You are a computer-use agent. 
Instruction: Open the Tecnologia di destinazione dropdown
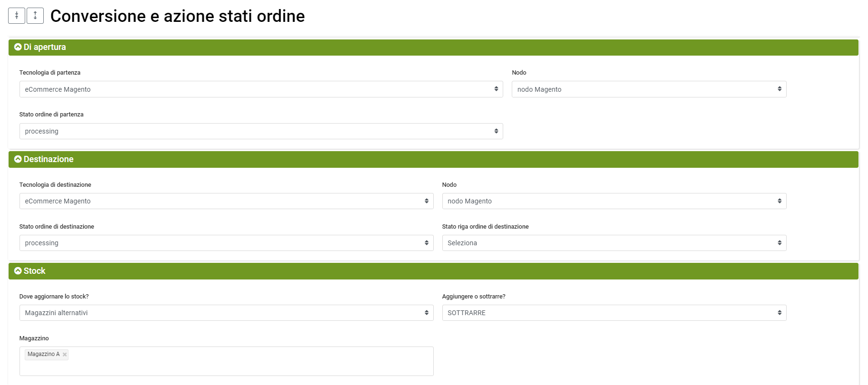click(226, 201)
